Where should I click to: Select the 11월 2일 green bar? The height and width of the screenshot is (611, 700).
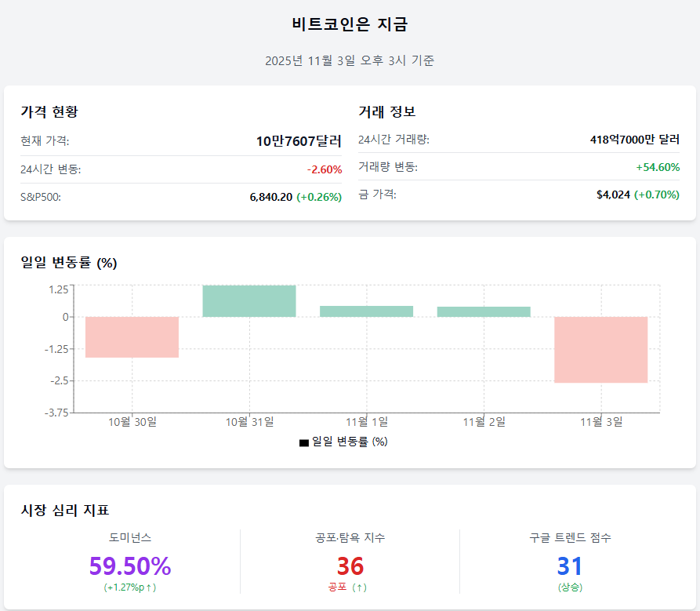(484, 311)
